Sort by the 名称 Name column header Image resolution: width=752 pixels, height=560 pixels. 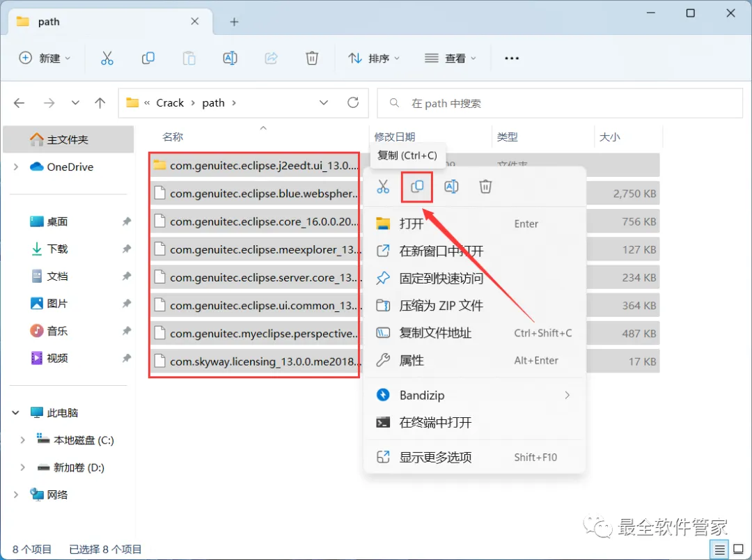[x=173, y=137]
